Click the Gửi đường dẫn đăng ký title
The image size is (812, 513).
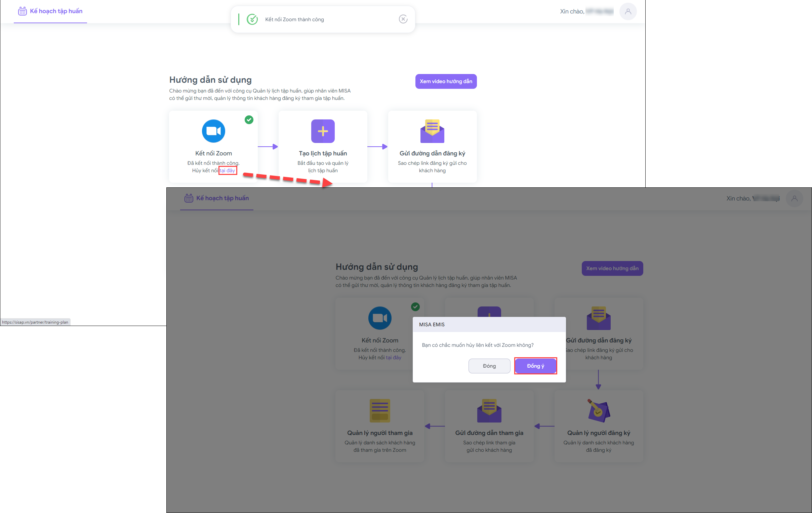tap(432, 153)
